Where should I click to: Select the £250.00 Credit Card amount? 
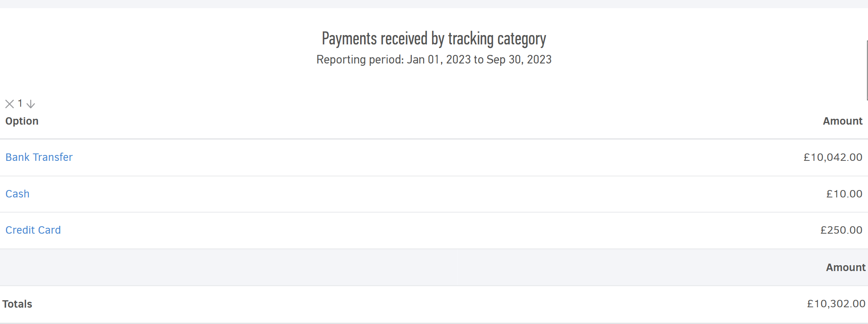[841, 230]
